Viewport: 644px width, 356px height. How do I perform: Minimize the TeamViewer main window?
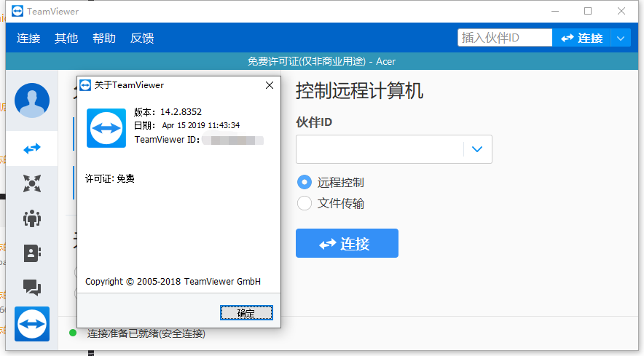[555, 11]
